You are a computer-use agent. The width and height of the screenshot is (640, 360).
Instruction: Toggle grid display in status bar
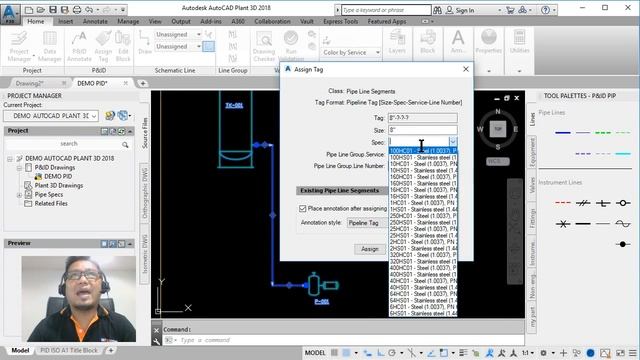(334, 353)
